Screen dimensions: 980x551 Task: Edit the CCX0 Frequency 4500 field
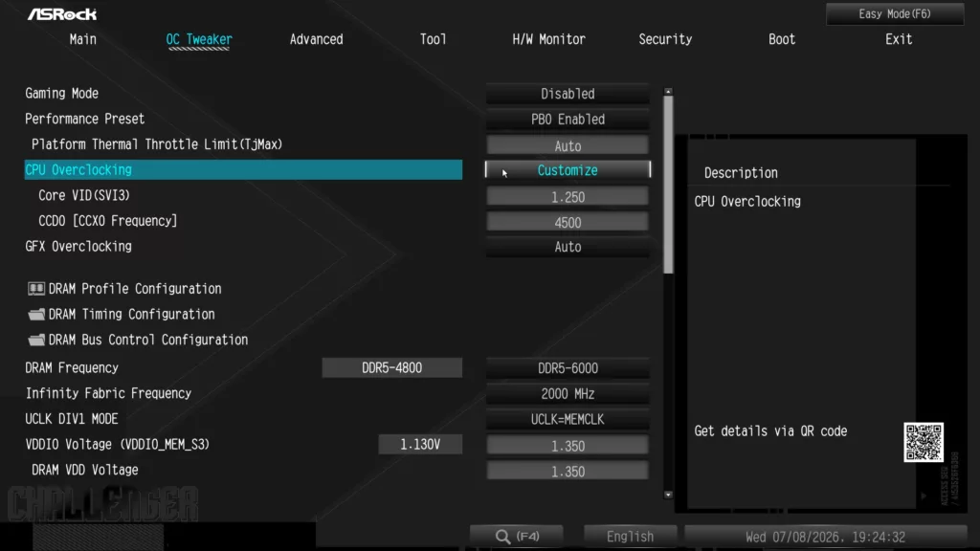568,222
